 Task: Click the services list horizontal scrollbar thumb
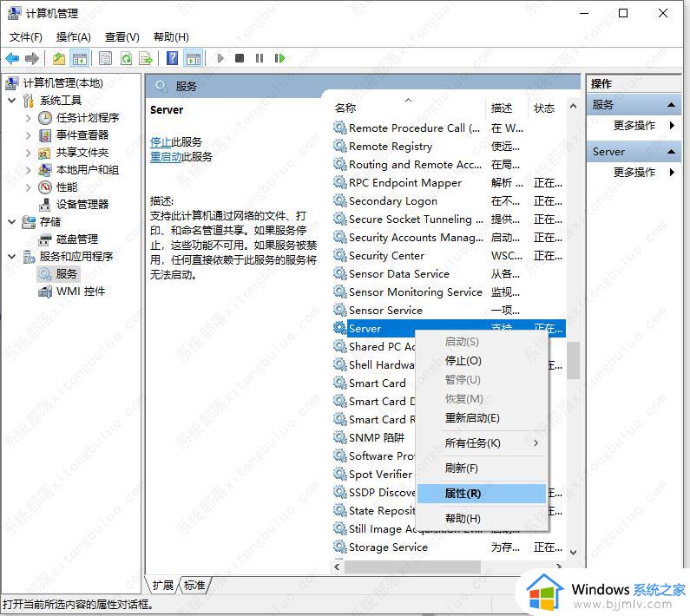[412, 567]
